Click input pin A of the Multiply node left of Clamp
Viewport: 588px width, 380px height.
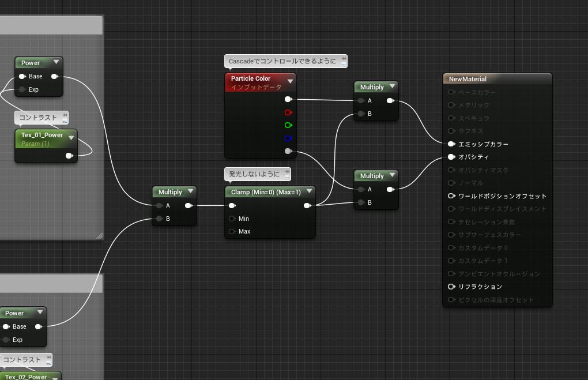pyautogui.click(x=159, y=205)
